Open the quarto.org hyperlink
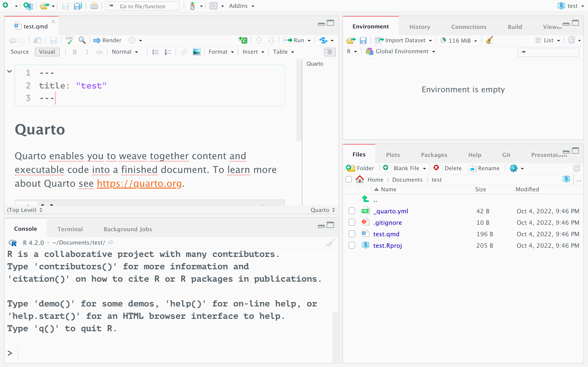The image size is (588, 367). coord(139,183)
